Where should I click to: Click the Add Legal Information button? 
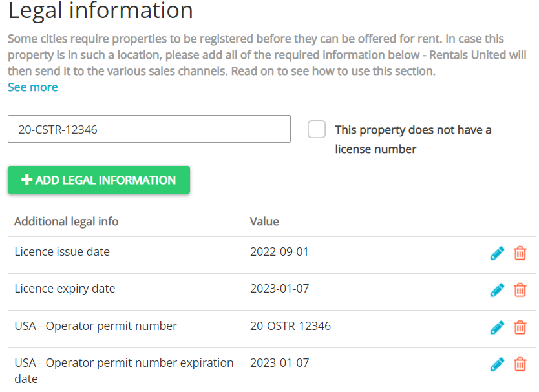99,180
